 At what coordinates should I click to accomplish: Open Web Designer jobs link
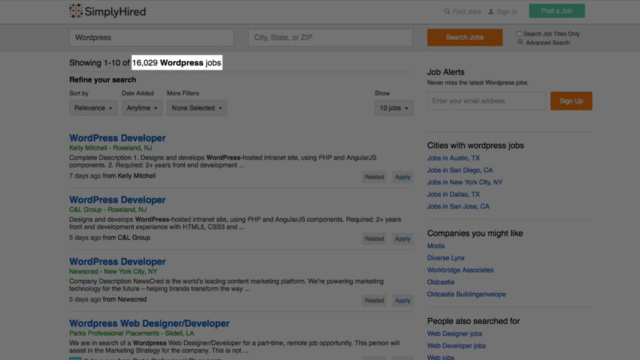point(454,333)
